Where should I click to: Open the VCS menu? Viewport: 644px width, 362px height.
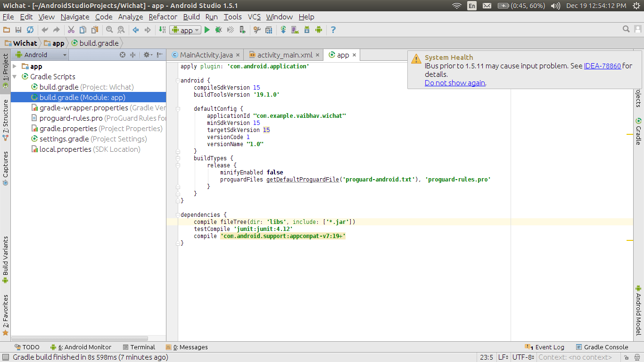tap(254, 17)
